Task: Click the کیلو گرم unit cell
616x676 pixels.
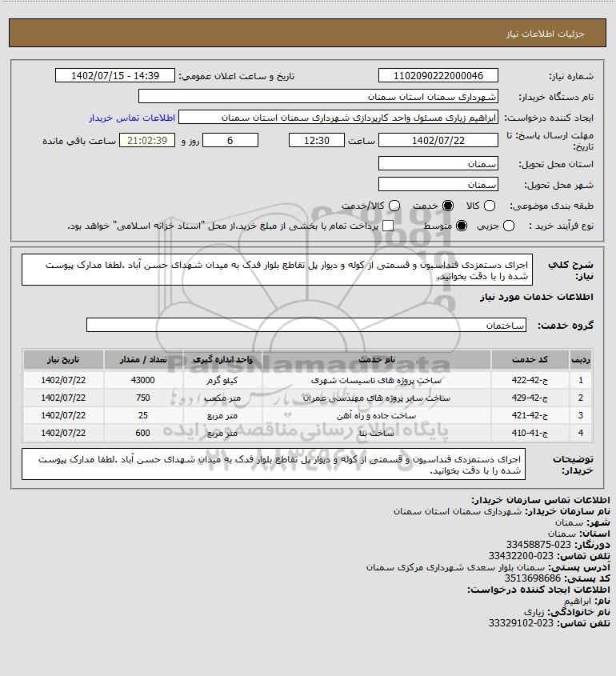Action: [222, 380]
